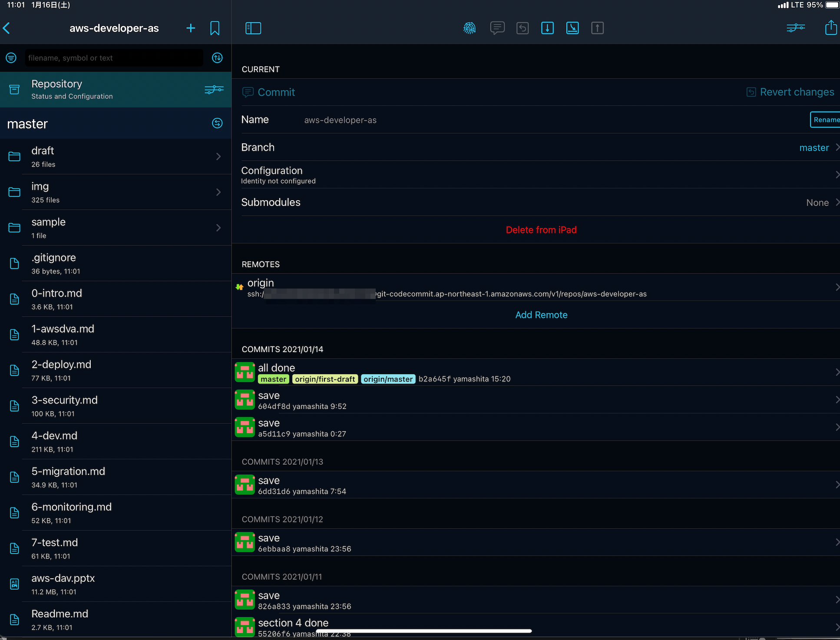This screenshot has height=640, width=840.
Task: Open file 7-test.md
Action: 116,548
